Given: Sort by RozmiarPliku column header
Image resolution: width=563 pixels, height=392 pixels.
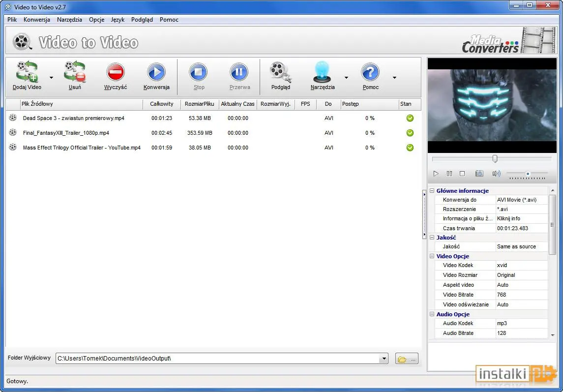Looking at the screenshot, I should 199,104.
